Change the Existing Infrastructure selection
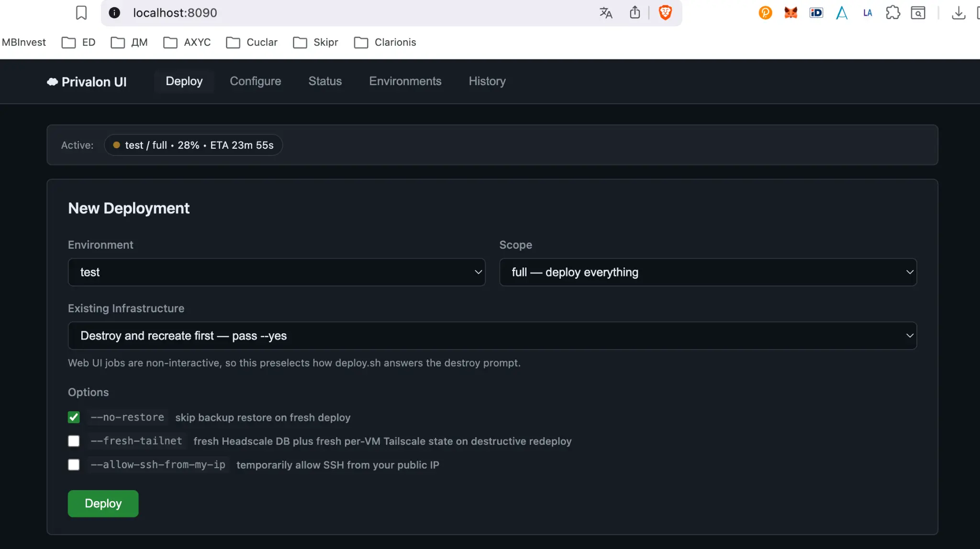980x549 pixels. (x=491, y=335)
